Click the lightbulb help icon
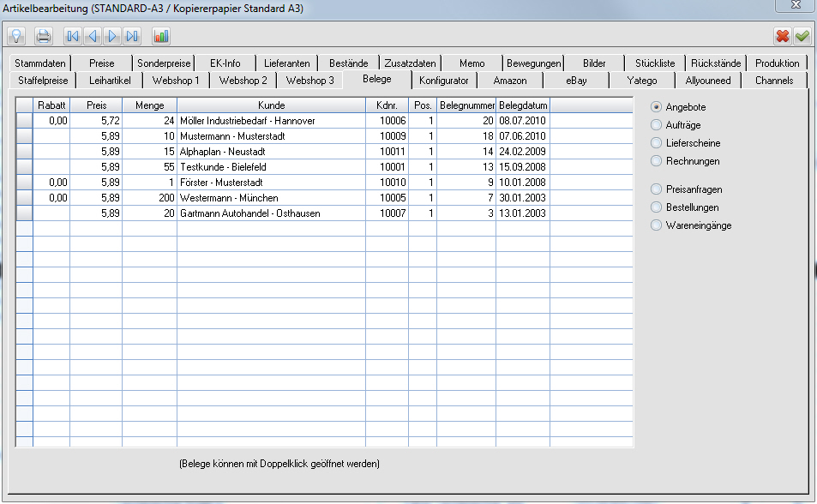 click(x=16, y=36)
